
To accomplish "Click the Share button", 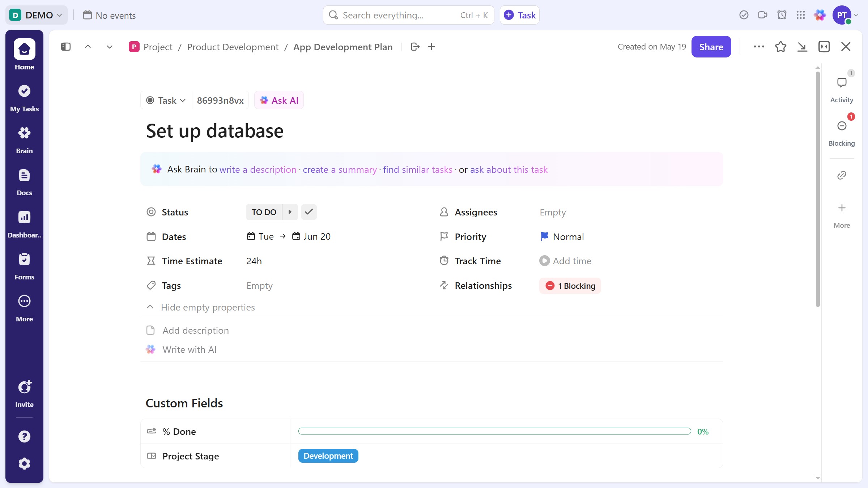I will pyautogui.click(x=711, y=47).
